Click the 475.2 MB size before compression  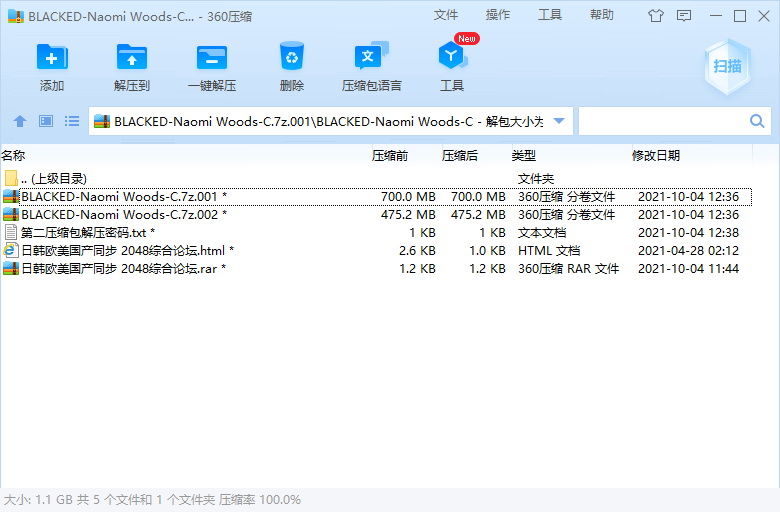click(x=408, y=214)
